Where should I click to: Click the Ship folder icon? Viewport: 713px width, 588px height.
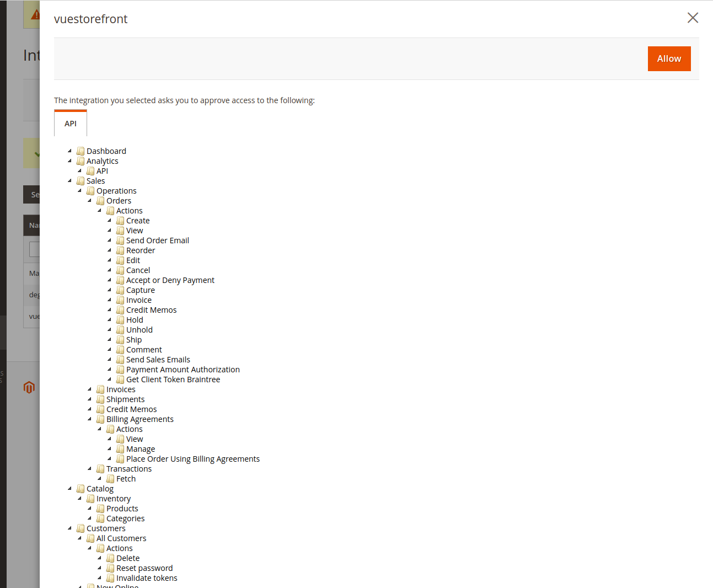click(120, 340)
